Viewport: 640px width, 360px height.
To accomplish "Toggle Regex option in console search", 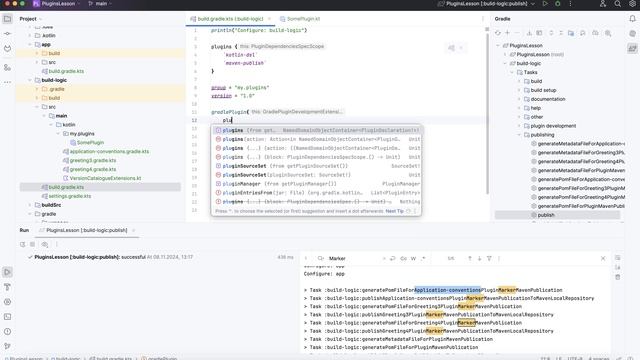I will (423, 258).
